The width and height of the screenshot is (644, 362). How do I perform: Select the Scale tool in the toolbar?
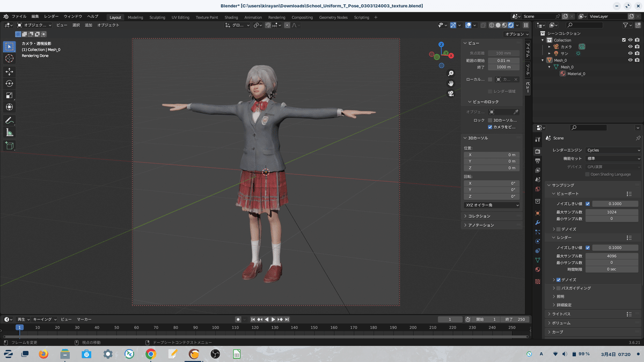9,95
